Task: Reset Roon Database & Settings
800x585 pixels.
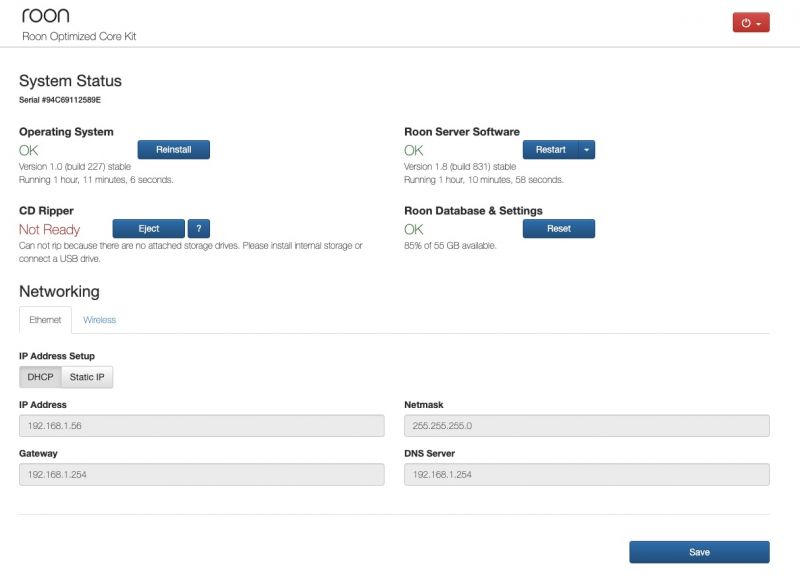Action: click(559, 228)
